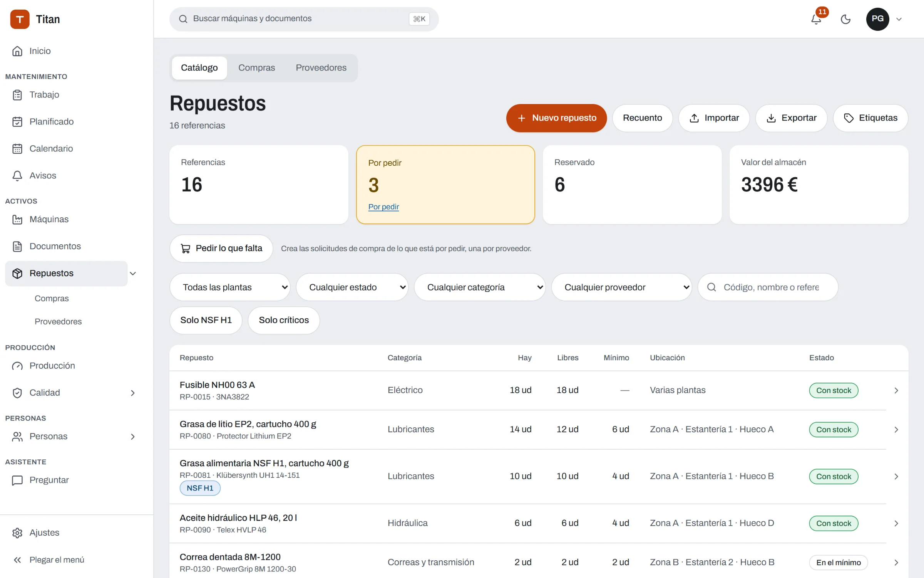The height and width of the screenshot is (578, 924).
Task: Open the PG user avatar menu
Action: tap(877, 19)
